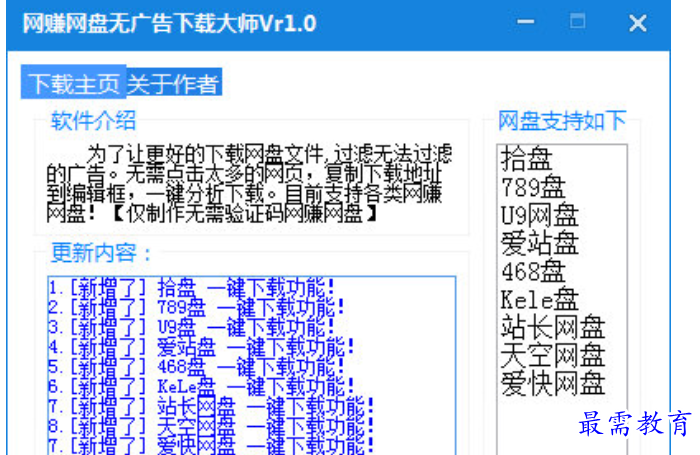Click the 更新内容 group label
The height and width of the screenshot is (455, 700).
[x=101, y=253]
